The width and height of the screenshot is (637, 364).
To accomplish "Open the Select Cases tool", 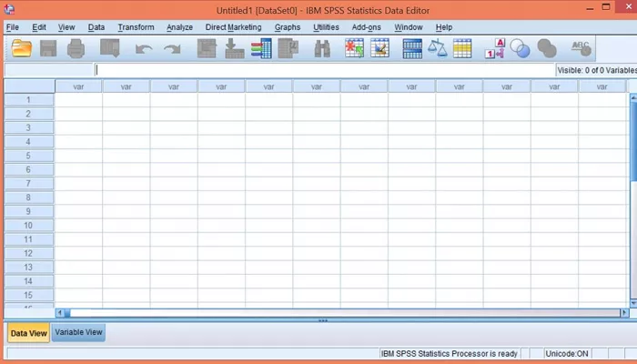I will [x=462, y=48].
